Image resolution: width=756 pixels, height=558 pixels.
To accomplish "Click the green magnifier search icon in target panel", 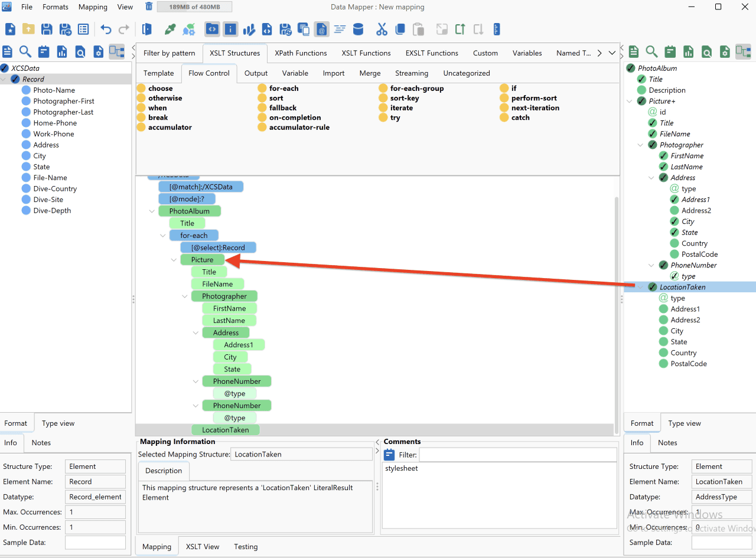I will tap(651, 51).
